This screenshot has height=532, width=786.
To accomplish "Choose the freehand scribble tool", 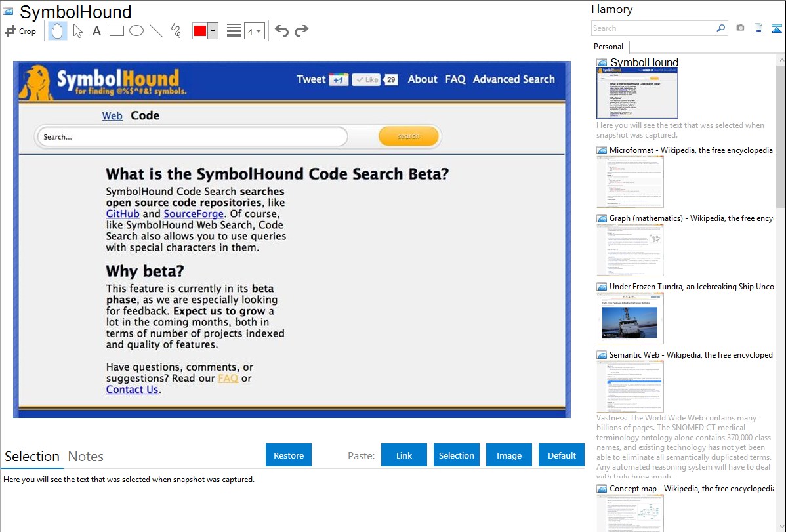I will pos(176,31).
